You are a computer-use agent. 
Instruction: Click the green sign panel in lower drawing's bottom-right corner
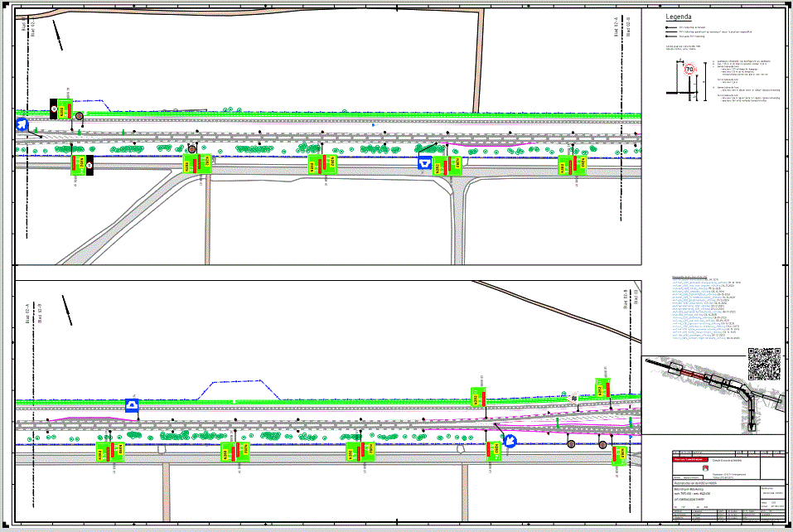[x=619, y=454]
